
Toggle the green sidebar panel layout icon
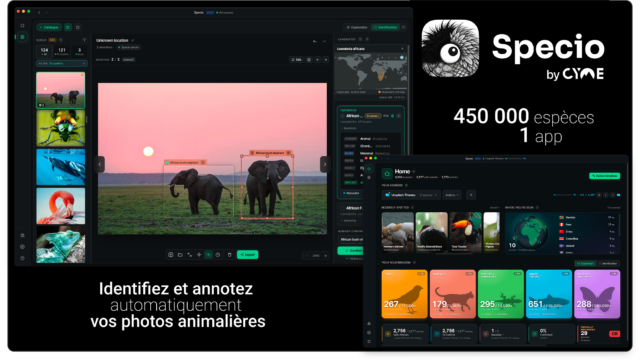pyautogui.click(x=68, y=27)
